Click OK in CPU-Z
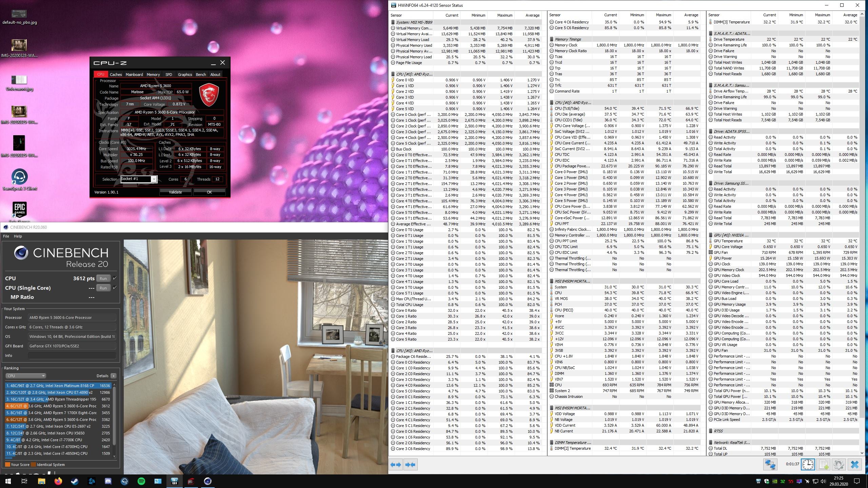Viewport: 868px width, 488px height. click(x=209, y=192)
